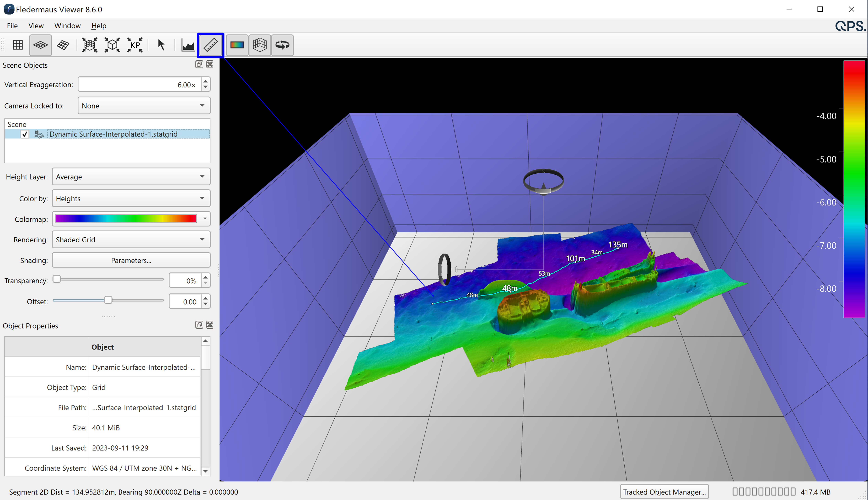Switch to flat grid top view icon
868x500 pixels.
[18, 45]
